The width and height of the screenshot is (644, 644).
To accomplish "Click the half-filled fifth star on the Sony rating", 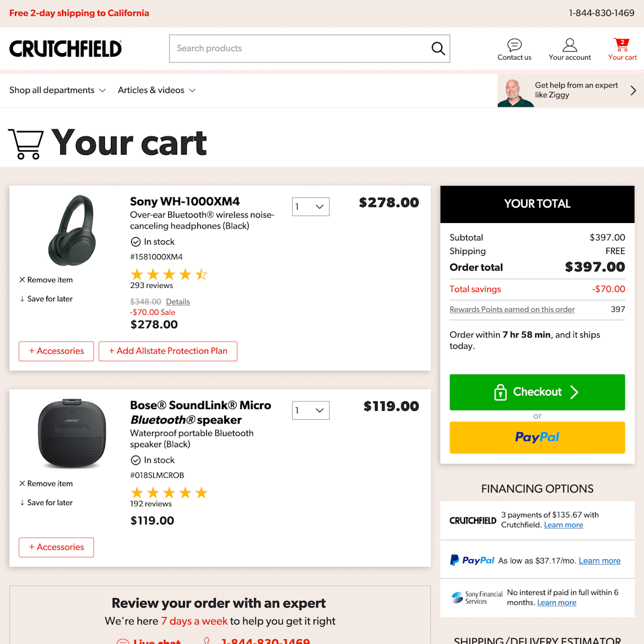I will pyautogui.click(x=201, y=274).
